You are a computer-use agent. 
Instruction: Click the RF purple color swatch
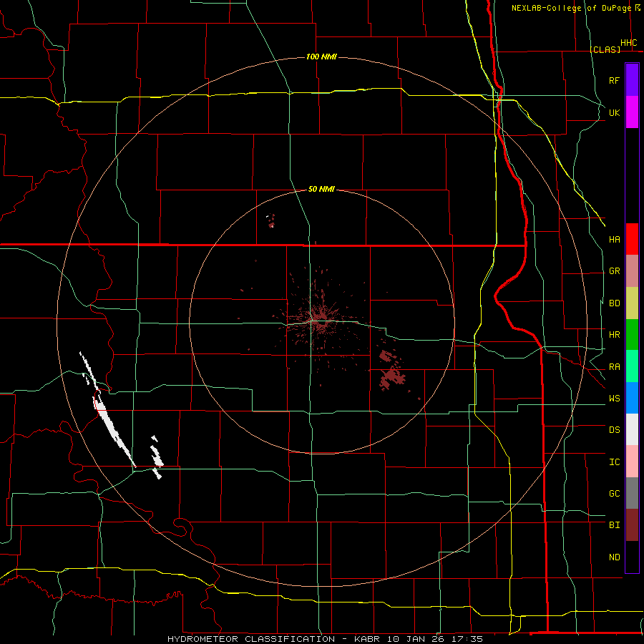tap(632, 80)
